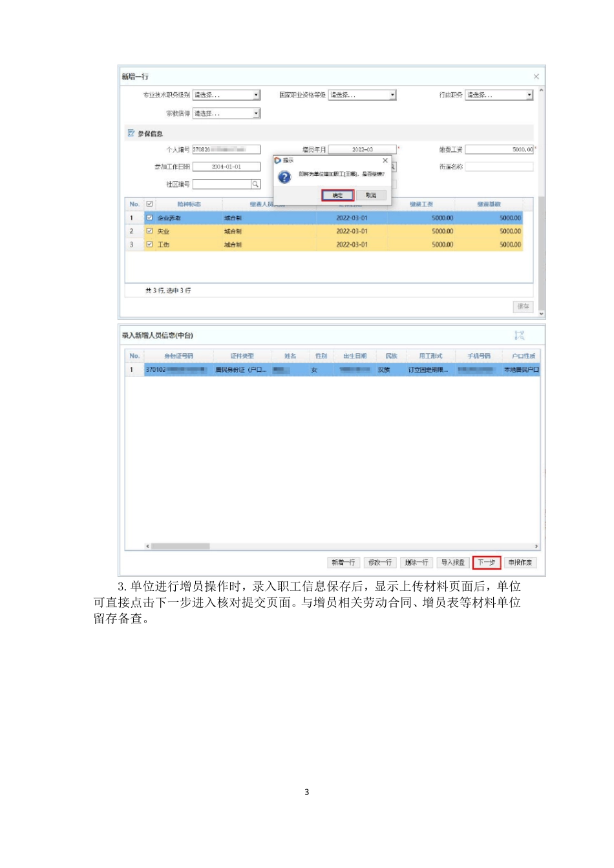Toggle the header select-all checkbox in insurance table
The height and width of the screenshot is (868, 614).
point(149,204)
